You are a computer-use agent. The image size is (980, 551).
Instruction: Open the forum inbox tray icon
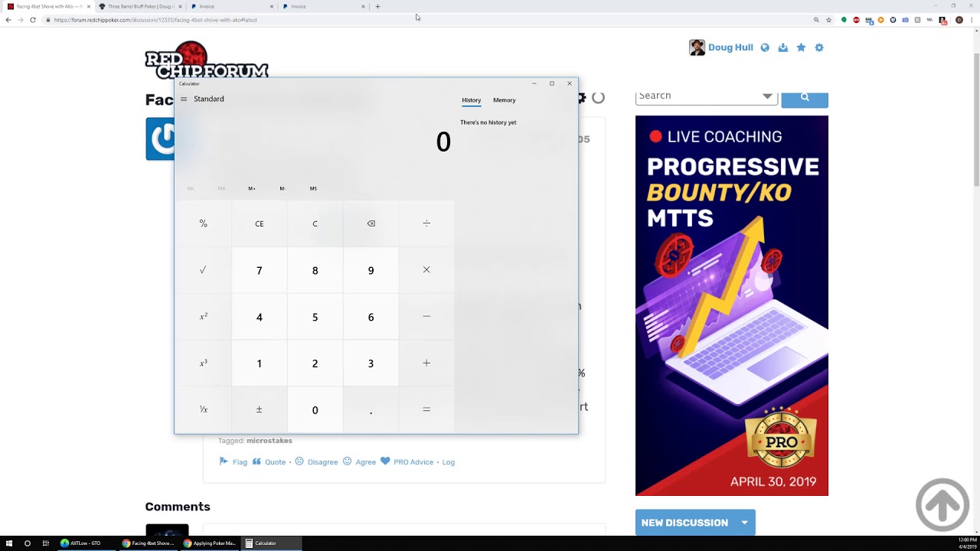pos(782,47)
